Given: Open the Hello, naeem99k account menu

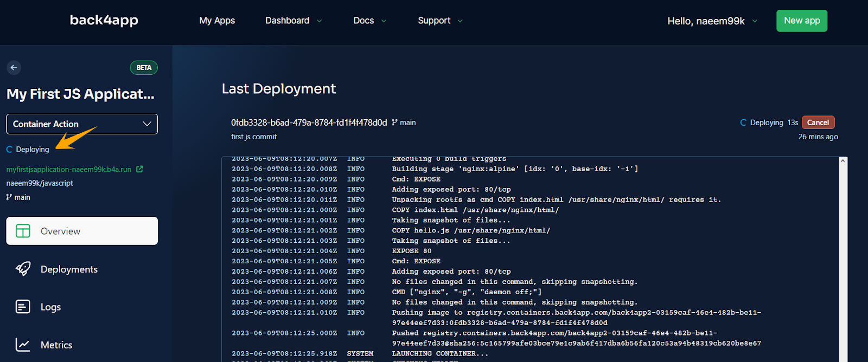Looking at the screenshot, I should 712,21.
